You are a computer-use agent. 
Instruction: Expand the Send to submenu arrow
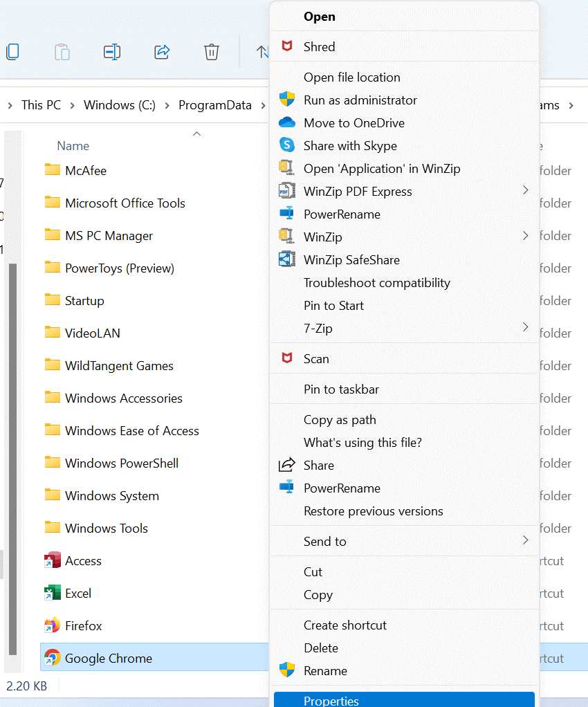click(x=525, y=540)
